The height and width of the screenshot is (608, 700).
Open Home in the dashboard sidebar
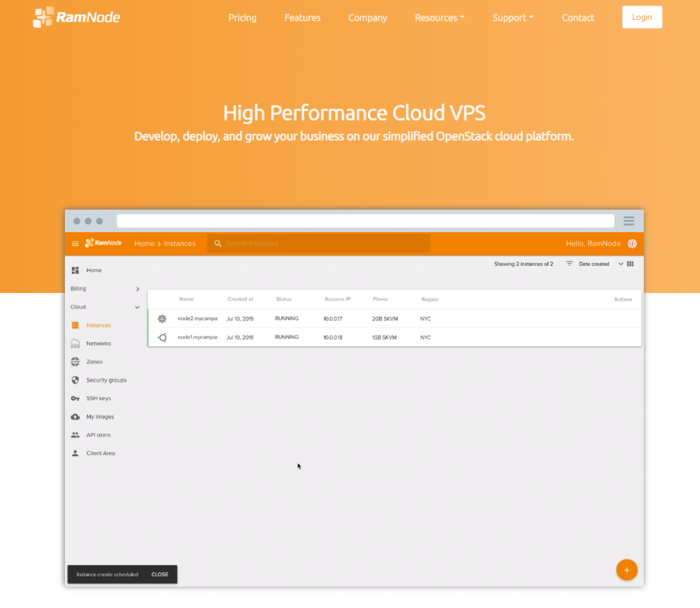tap(94, 271)
